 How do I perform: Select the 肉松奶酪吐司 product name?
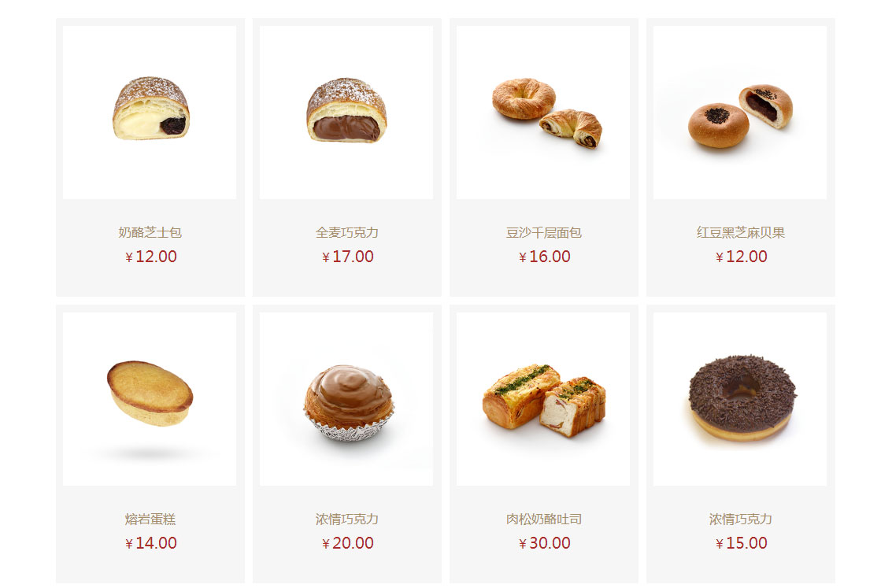click(544, 520)
